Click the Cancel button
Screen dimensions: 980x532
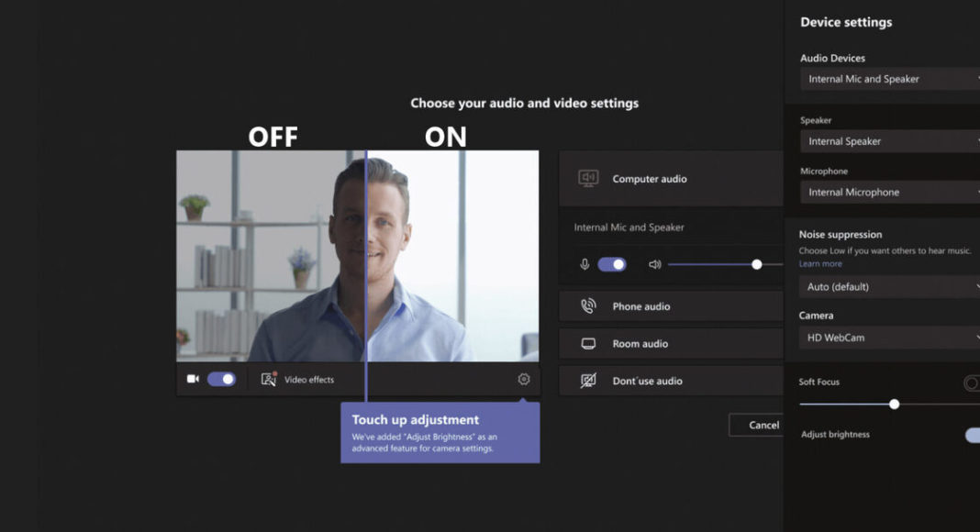(x=756, y=425)
